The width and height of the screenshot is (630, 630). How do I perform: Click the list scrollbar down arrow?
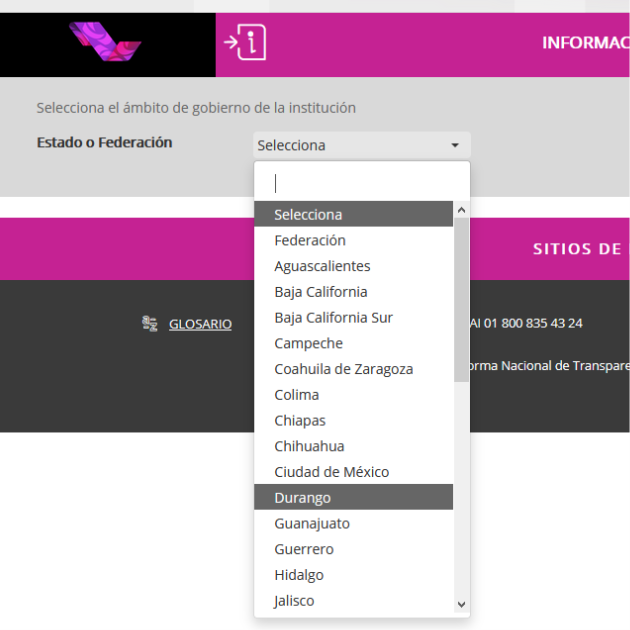point(461,604)
